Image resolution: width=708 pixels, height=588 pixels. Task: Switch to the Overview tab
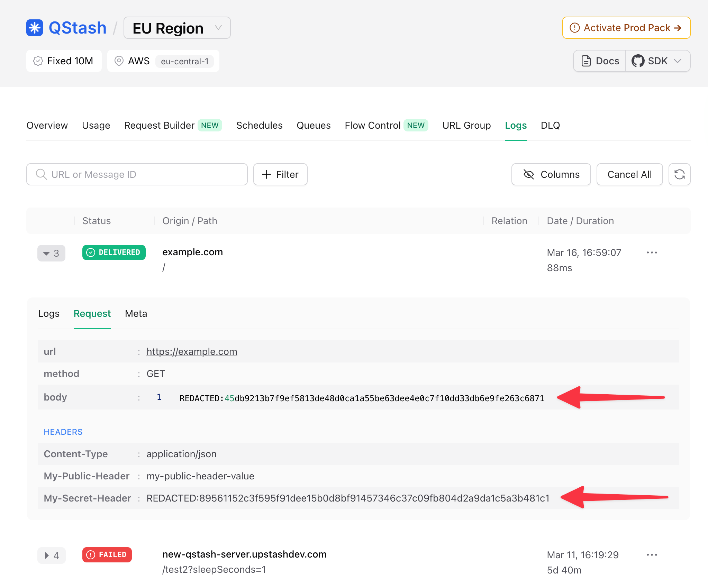[x=47, y=125]
